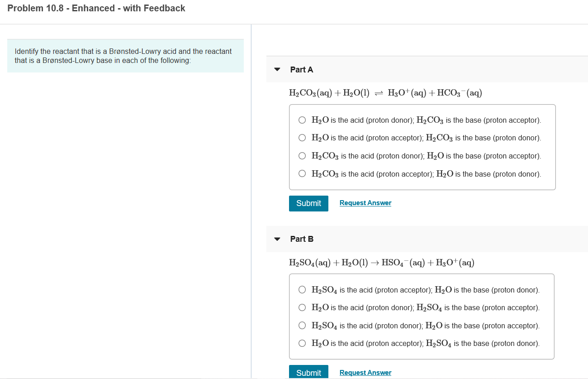588x379 pixels.
Task: Click the Problem 10.8 Enhanced title
Action: tap(96, 8)
